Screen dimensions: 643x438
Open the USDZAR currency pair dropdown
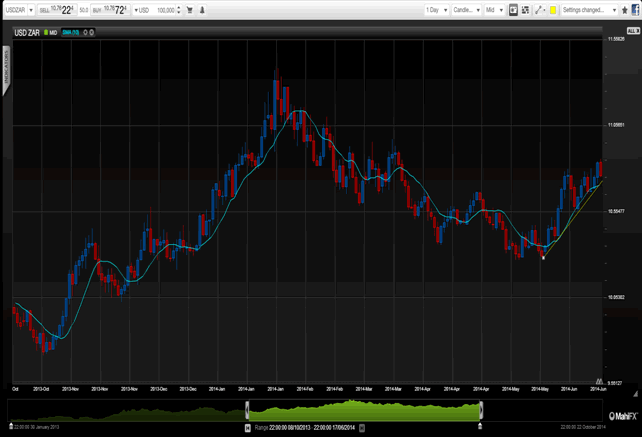pos(17,10)
